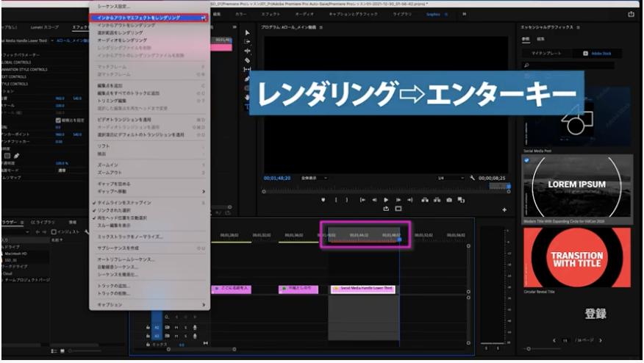Step forward one frame
Screen dimensions: 644x363
pyautogui.click(x=398, y=200)
